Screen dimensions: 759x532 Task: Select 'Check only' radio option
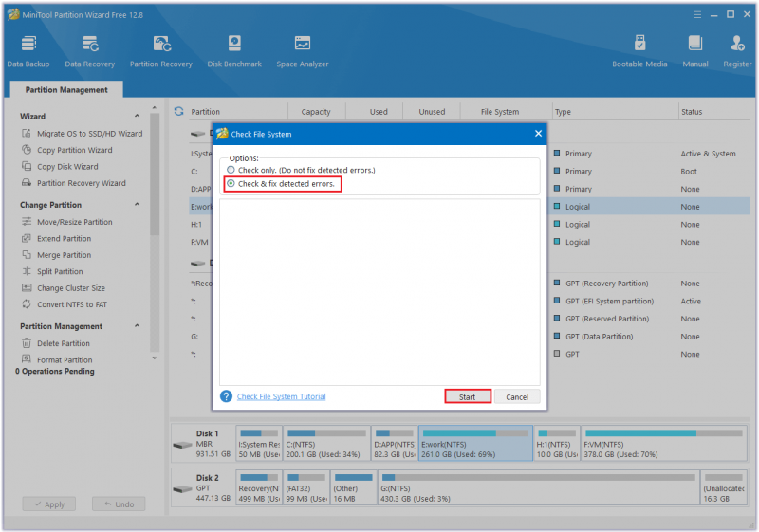pyautogui.click(x=231, y=170)
